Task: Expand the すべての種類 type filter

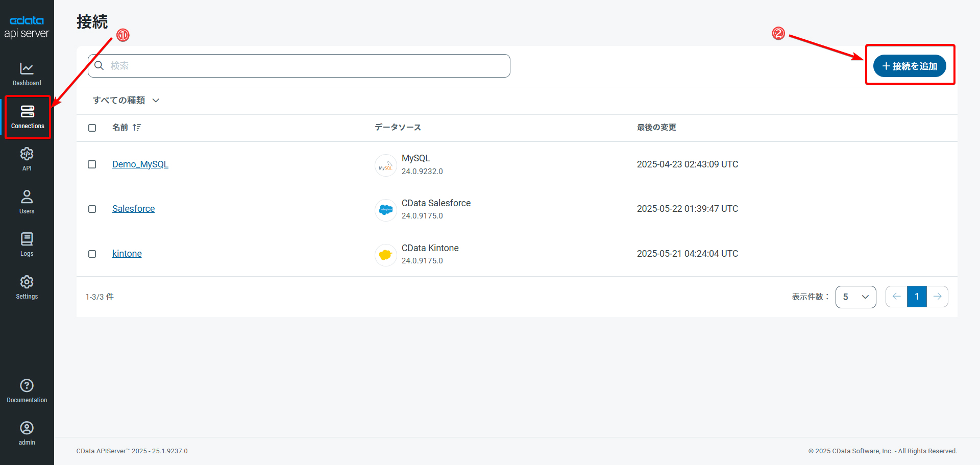Action: click(126, 101)
